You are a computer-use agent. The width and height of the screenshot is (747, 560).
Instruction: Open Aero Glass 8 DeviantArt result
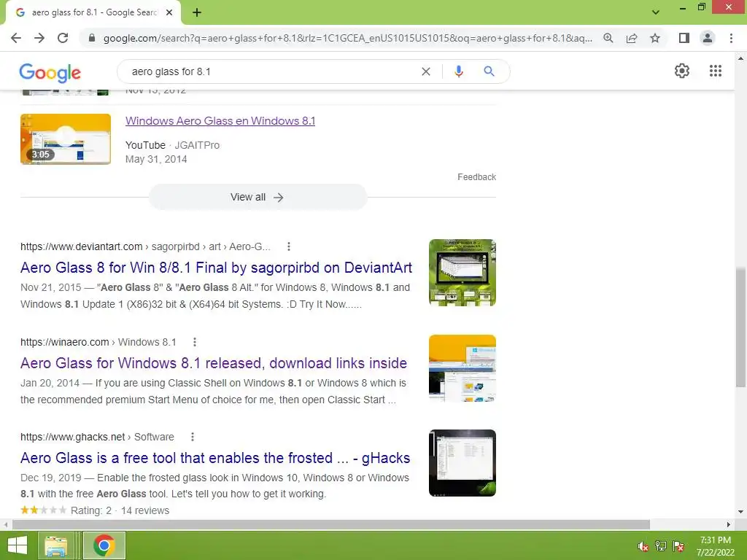[216, 268]
